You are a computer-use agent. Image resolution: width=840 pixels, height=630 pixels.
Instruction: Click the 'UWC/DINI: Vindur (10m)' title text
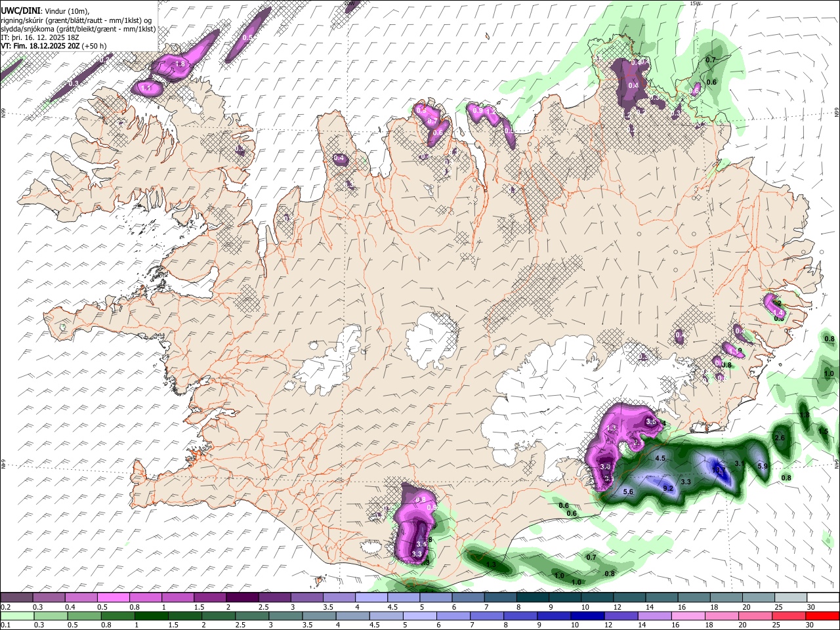[45, 10]
